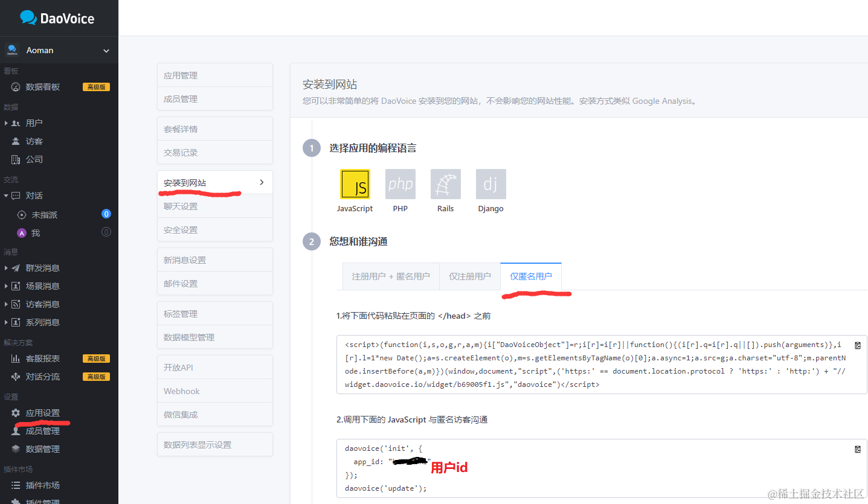Click the DaoVoice logo
868x504 pixels.
57,18
